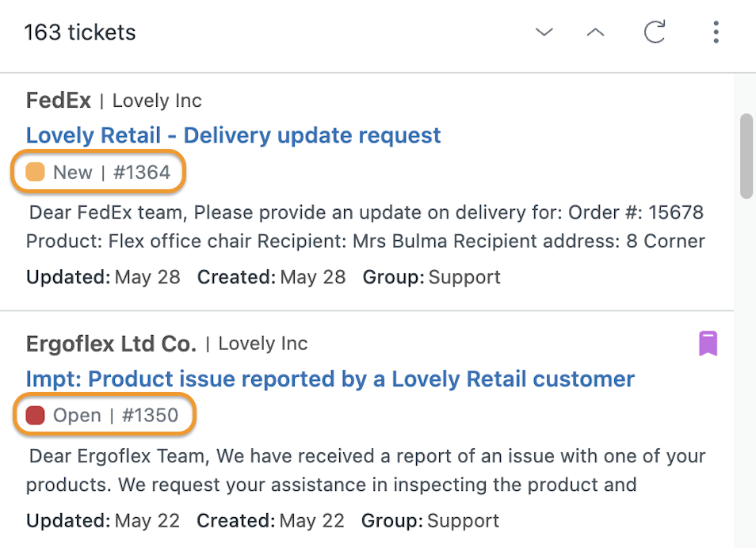Click the previous ticket up chevron
This screenshot has width=756, height=548.
[x=595, y=32]
